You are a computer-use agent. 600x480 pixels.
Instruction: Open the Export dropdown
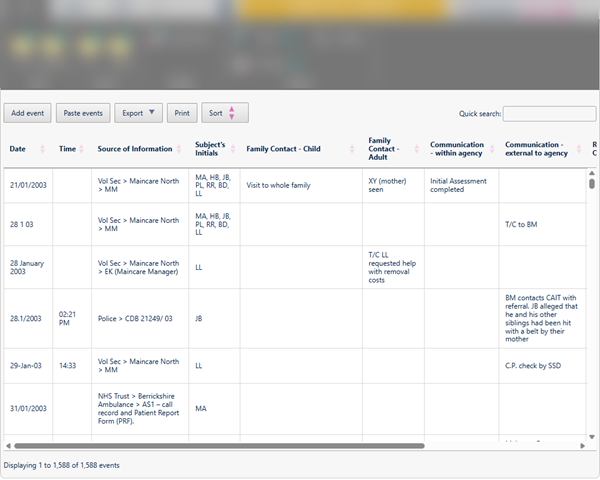click(x=139, y=113)
